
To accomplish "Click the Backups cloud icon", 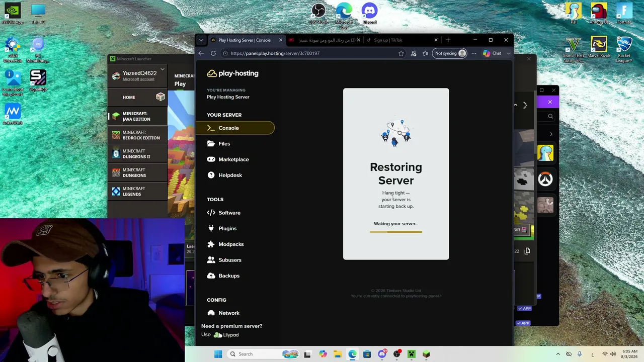I will point(211,276).
